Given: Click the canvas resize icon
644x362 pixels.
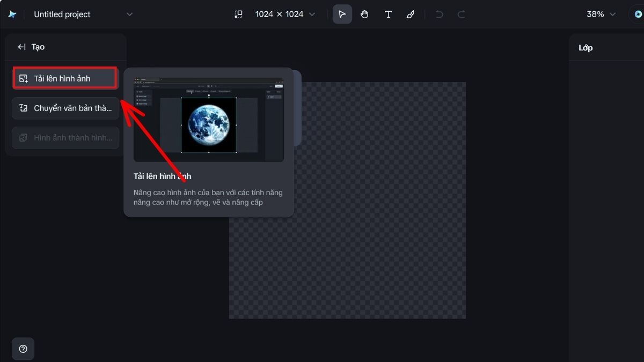Looking at the screenshot, I should click(x=239, y=14).
